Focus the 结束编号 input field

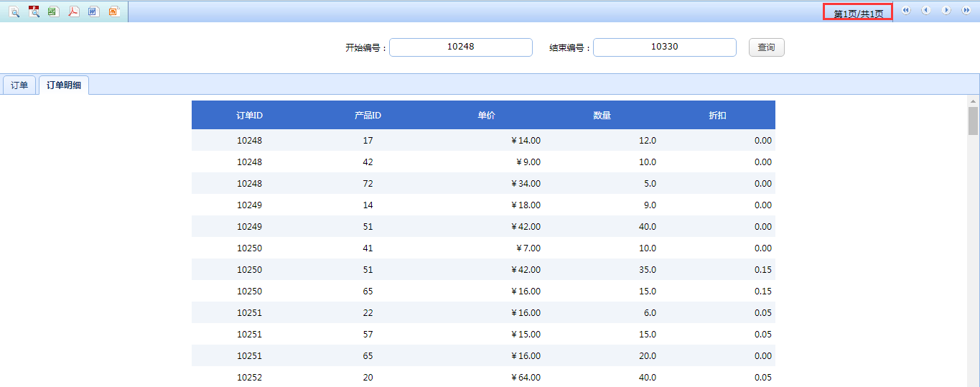(665, 47)
